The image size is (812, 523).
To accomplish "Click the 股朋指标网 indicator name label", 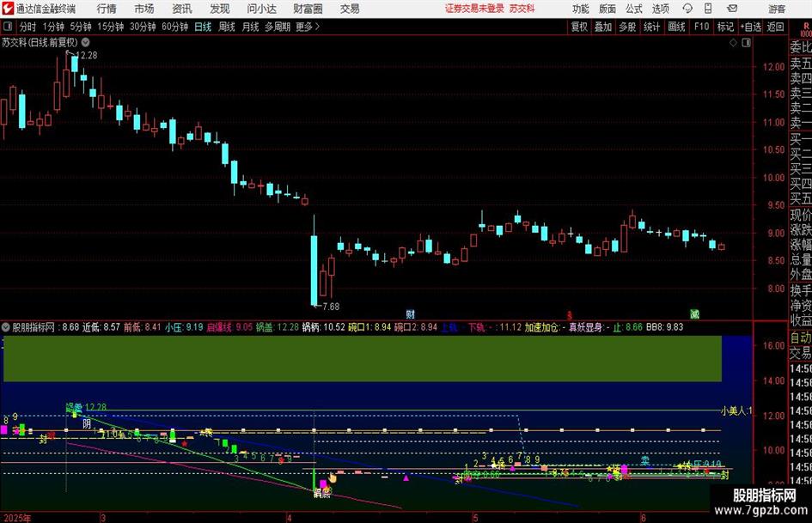I will tap(34, 327).
